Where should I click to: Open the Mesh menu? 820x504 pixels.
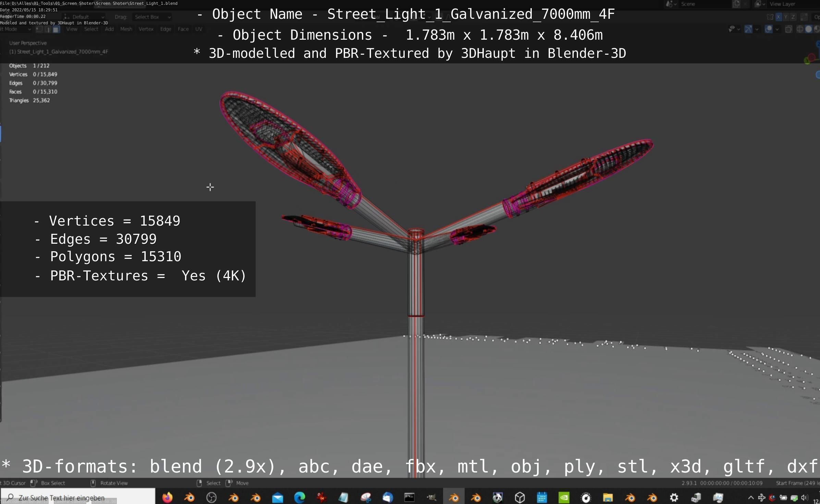tap(126, 29)
